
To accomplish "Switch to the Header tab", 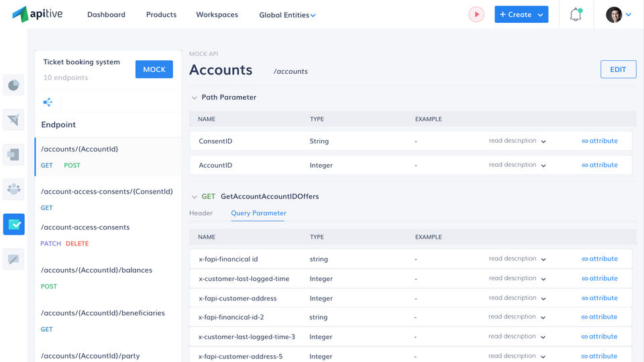I will tap(201, 213).
